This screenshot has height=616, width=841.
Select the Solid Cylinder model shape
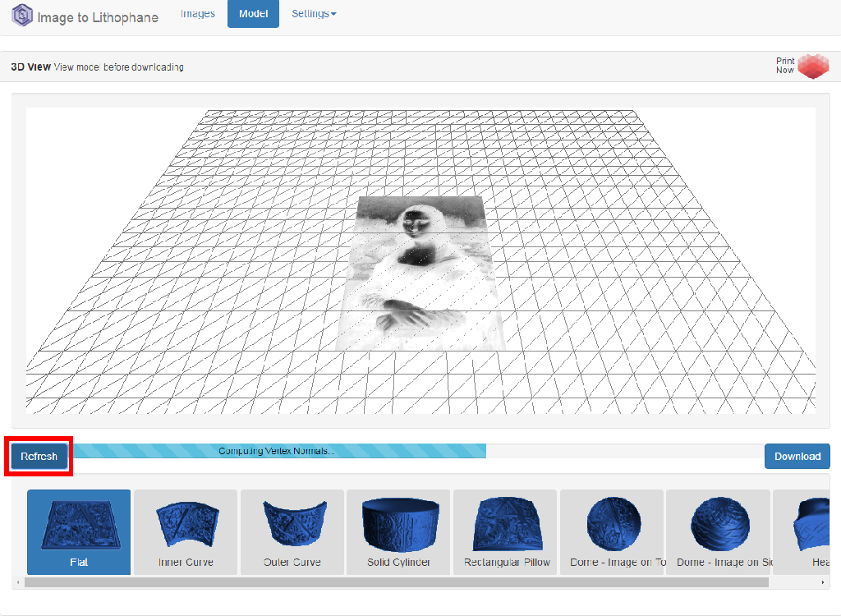[x=398, y=531]
